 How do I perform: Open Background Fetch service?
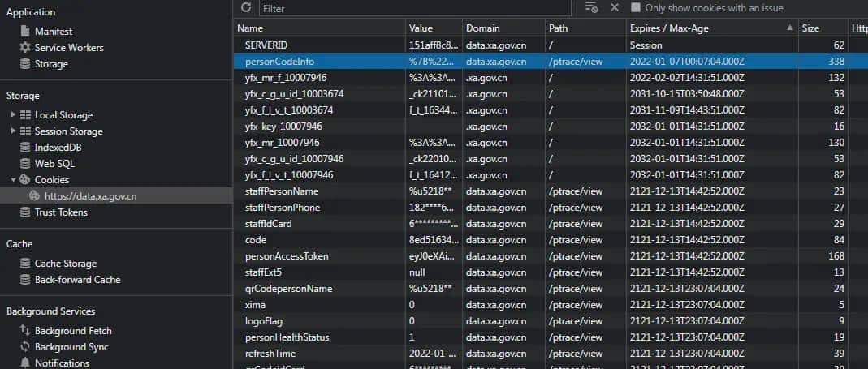coord(73,331)
